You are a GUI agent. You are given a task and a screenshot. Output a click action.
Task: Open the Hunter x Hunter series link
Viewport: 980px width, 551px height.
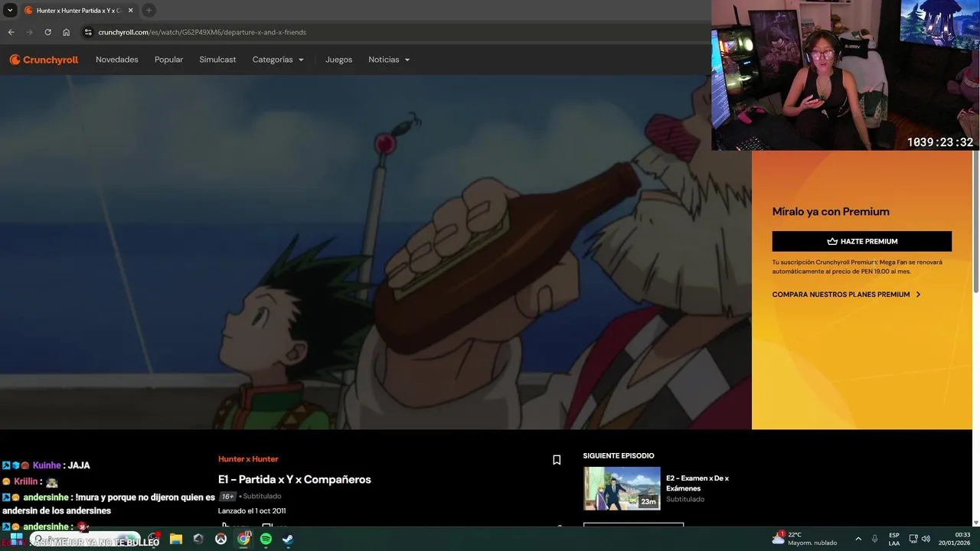click(x=248, y=459)
